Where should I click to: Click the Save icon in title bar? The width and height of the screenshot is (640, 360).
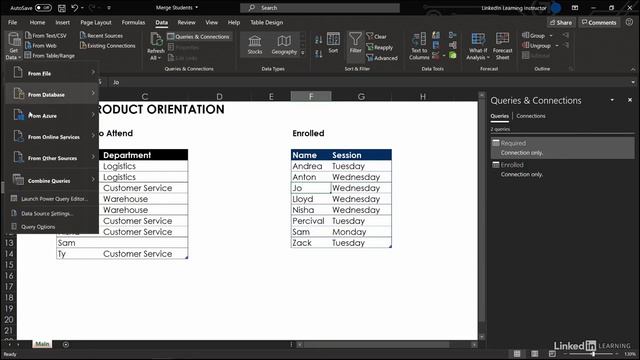61,8
